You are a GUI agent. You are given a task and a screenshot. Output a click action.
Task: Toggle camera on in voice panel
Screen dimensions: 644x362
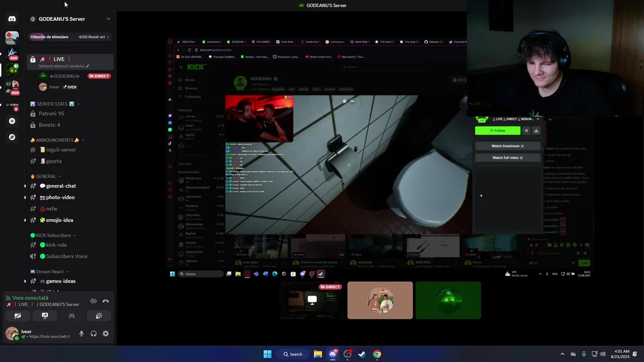pos(18,316)
